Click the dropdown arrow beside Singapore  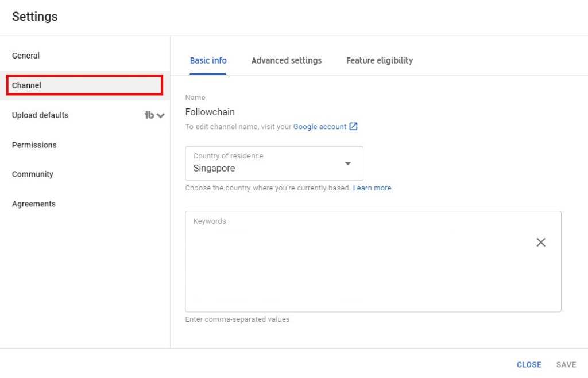[348, 163]
